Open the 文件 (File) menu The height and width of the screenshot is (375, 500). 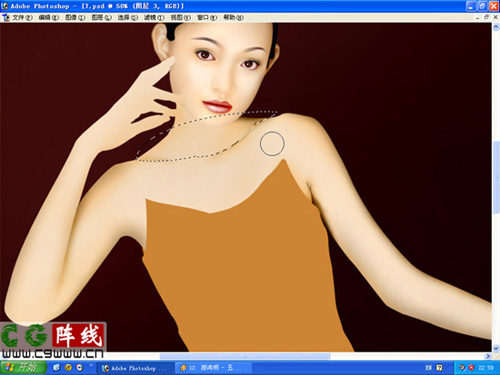(x=22, y=17)
